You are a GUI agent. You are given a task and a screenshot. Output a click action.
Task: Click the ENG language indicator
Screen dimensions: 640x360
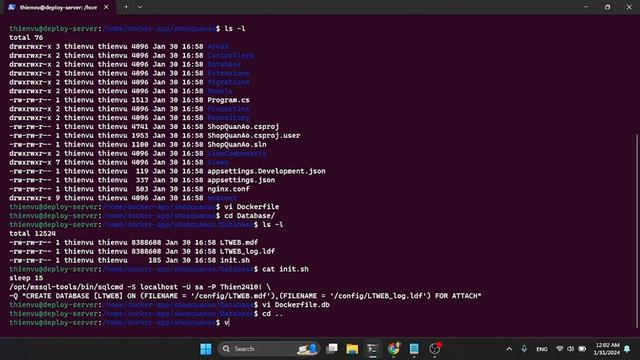[x=542, y=349]
